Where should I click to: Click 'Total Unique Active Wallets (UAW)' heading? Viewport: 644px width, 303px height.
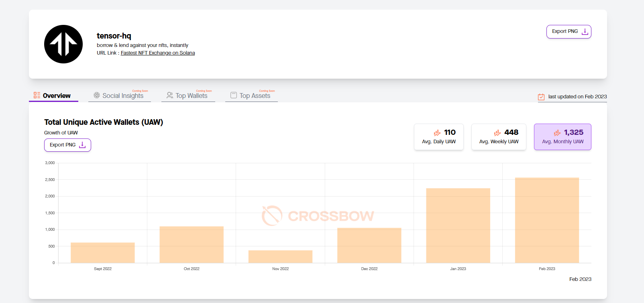pos(104,122)
